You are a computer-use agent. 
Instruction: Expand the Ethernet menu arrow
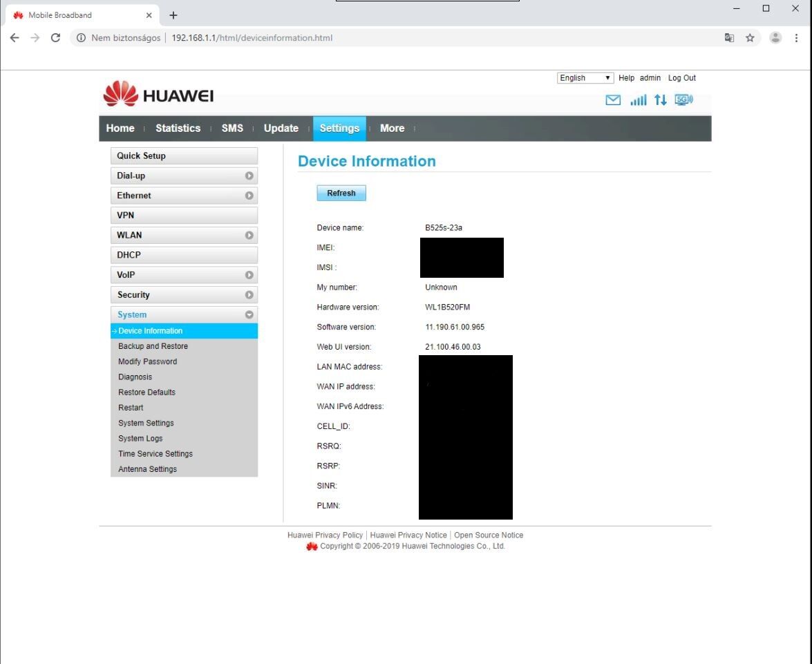249,196
